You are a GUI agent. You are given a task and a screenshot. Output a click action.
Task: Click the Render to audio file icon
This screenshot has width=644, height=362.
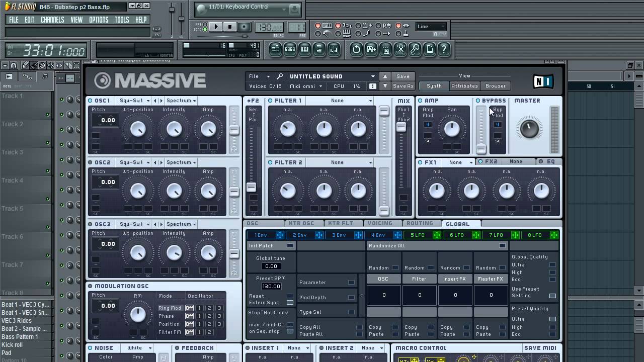[385, 49]
